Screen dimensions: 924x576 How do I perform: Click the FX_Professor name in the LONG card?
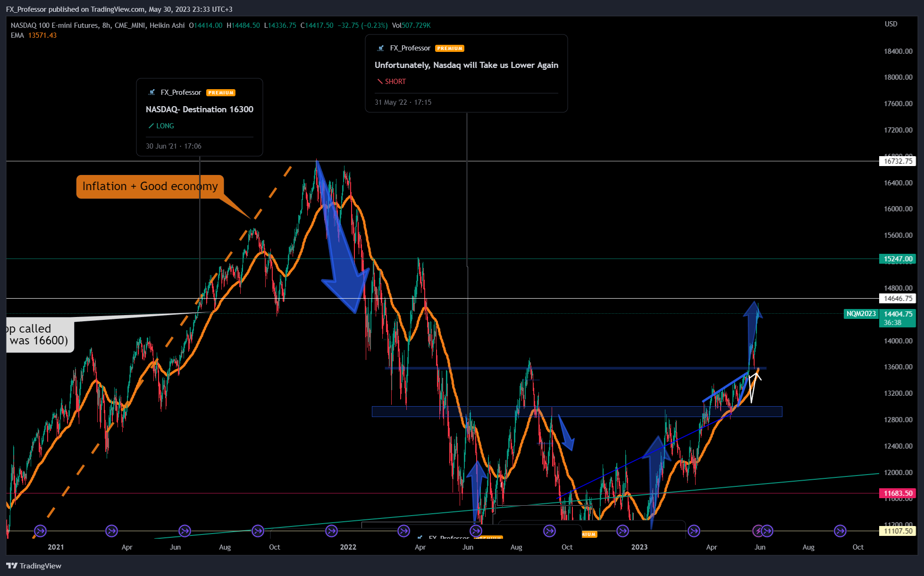coord(181,92)
